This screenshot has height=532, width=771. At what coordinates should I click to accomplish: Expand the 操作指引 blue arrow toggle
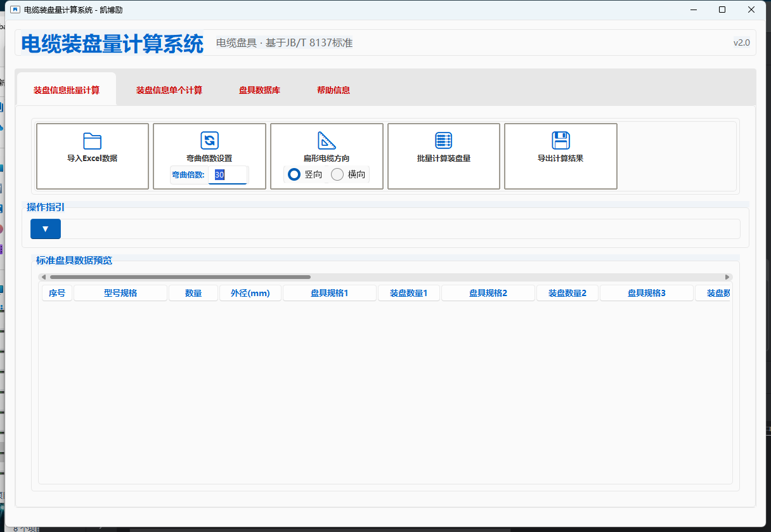pyautogui.click(x=46, y=229)
